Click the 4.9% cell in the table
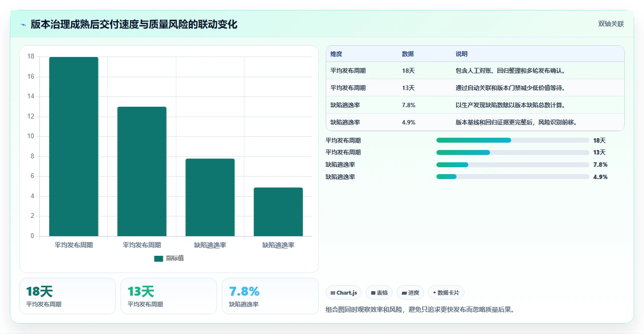The width and height of the screenshot is (644, 334). click(x=409, y=122)
